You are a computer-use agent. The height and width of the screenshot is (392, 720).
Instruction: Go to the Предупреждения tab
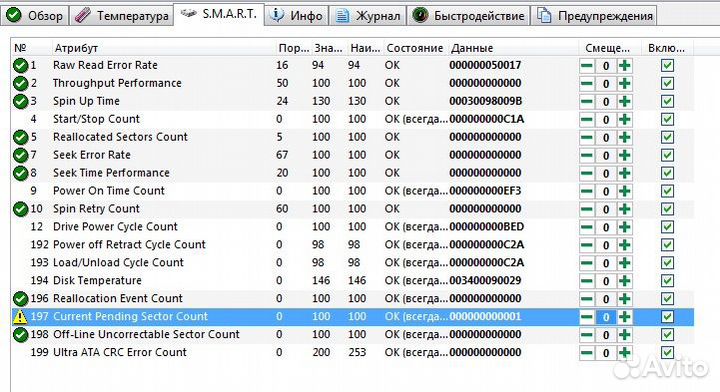595,16
